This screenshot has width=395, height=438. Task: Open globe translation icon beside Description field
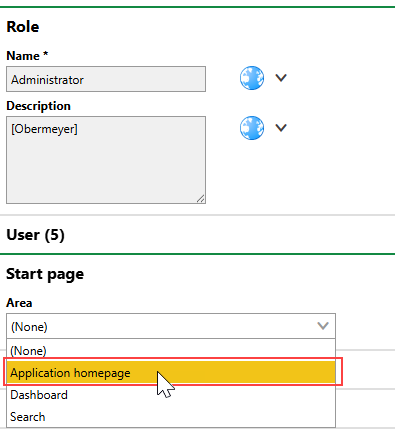[252, 128]
